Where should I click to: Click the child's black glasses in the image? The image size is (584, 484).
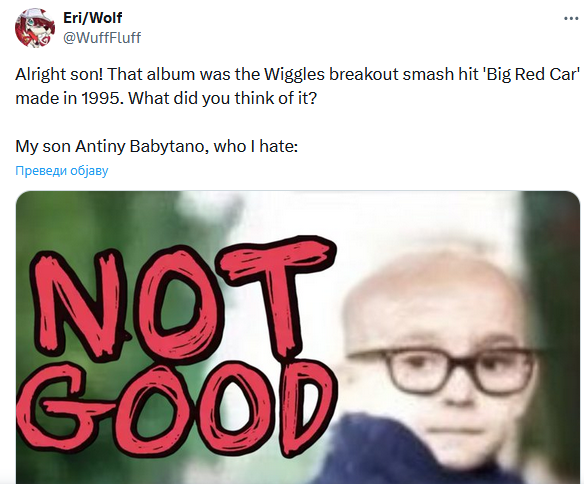(x=443, y=370)
